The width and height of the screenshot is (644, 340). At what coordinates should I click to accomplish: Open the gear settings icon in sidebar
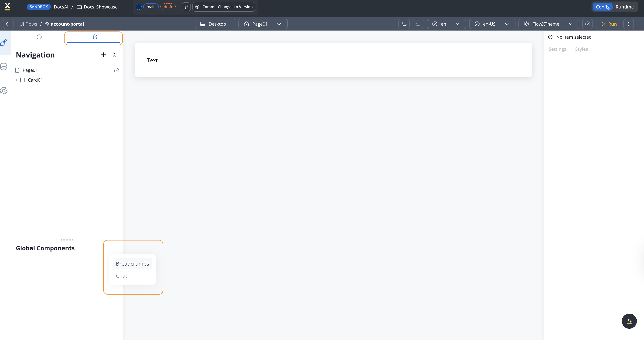[x=4, y=91]
